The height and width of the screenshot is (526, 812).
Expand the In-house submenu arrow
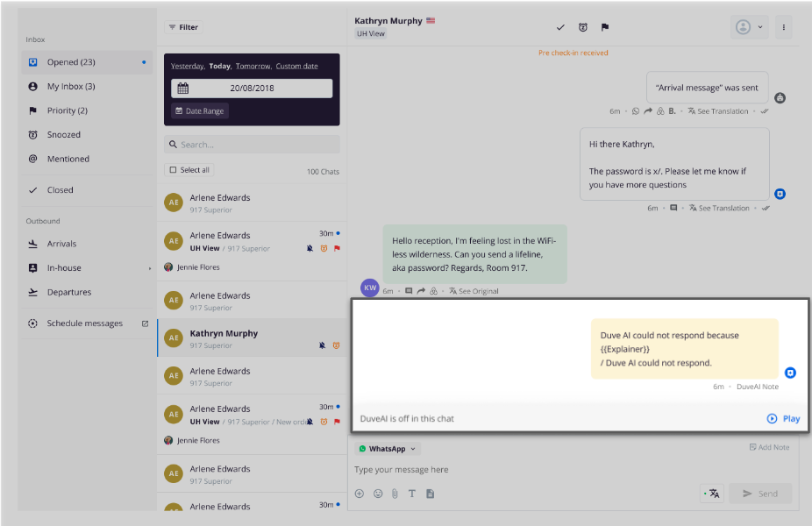tap(150, 268)
